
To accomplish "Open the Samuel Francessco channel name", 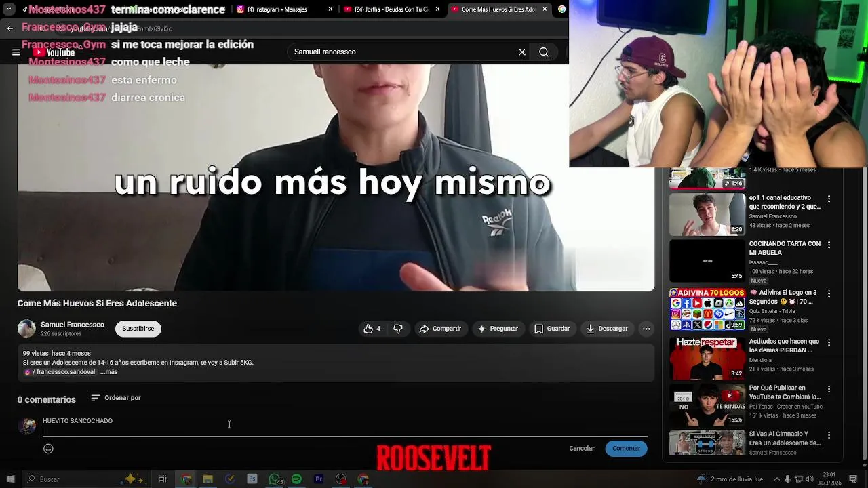I will point(73,325).
